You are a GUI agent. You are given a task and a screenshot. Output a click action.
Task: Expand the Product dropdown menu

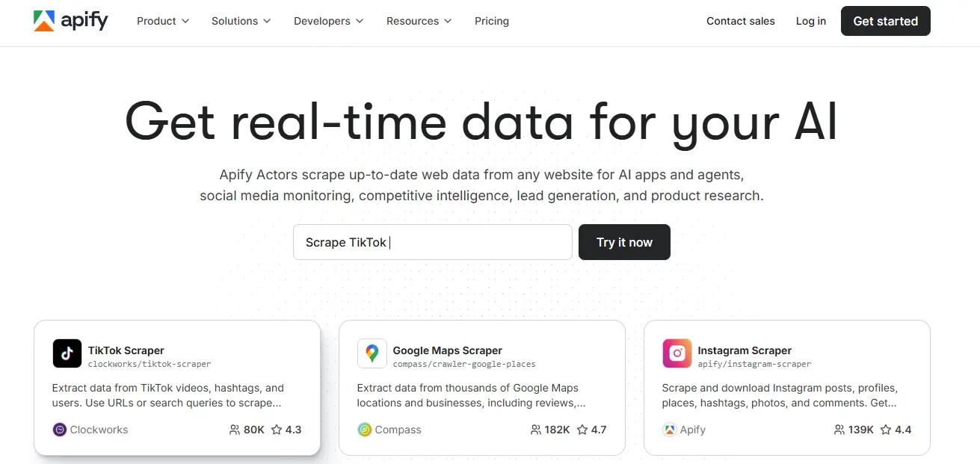[163, 21]
